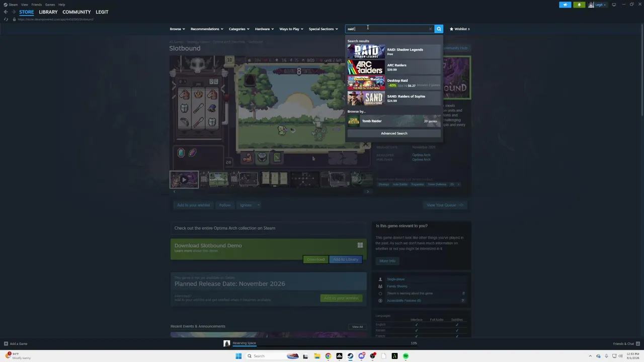This screenshot has height=362, width=644.
Task: View All recent events and announcements
Action: [357, 327]
